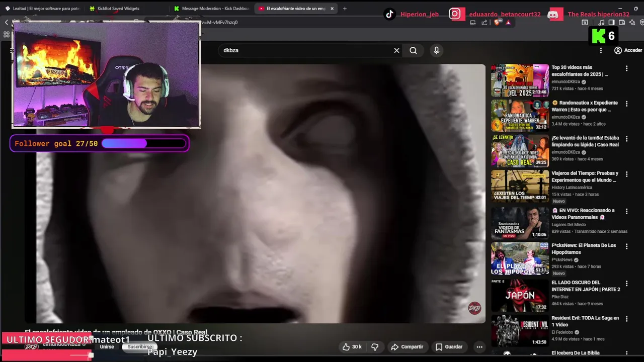Open El Lado Oscuro Del Internet en Japón

(586, 286)
